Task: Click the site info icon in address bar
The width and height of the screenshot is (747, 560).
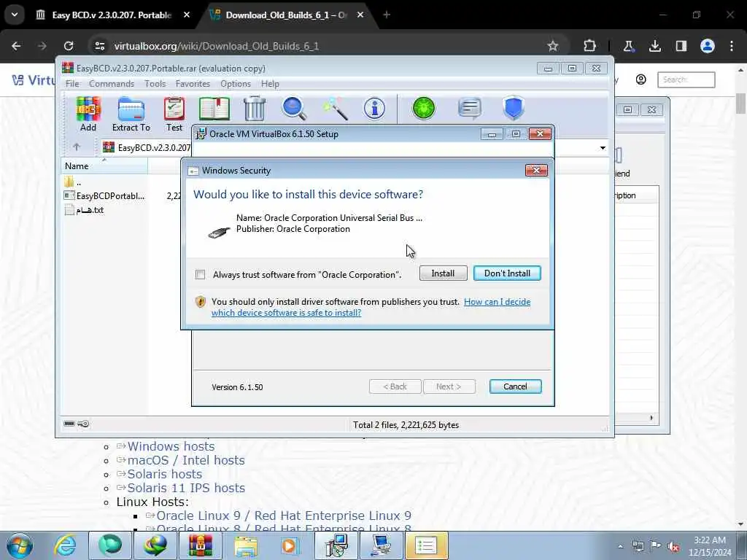Action: click(99, 46)
